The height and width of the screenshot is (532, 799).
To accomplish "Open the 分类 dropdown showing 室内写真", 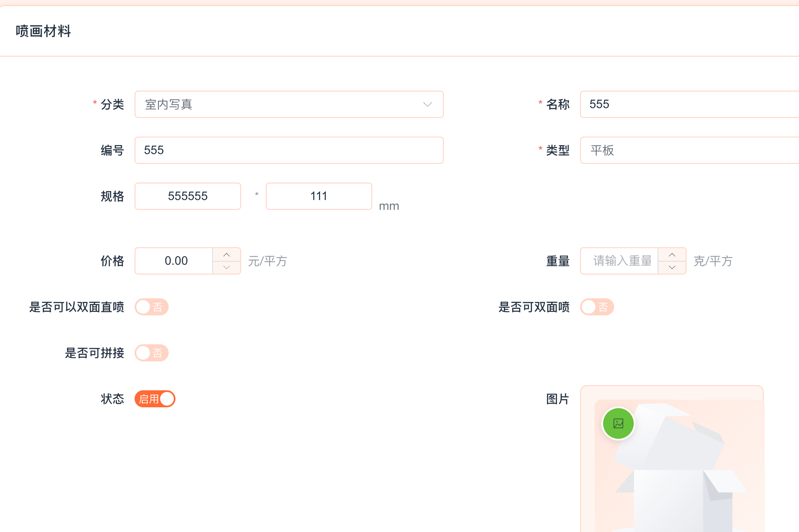I will pyautogui.click(x=281, y=104).
